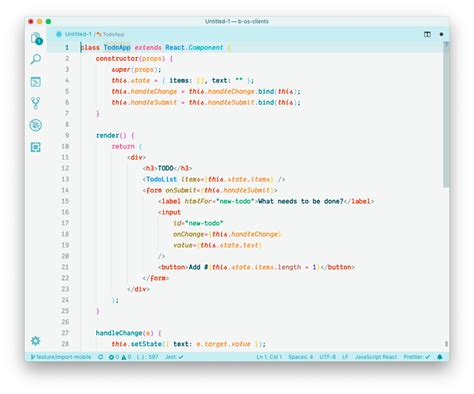
Task: Click 'value=' attribute on line 19
Action: (184, 245)
